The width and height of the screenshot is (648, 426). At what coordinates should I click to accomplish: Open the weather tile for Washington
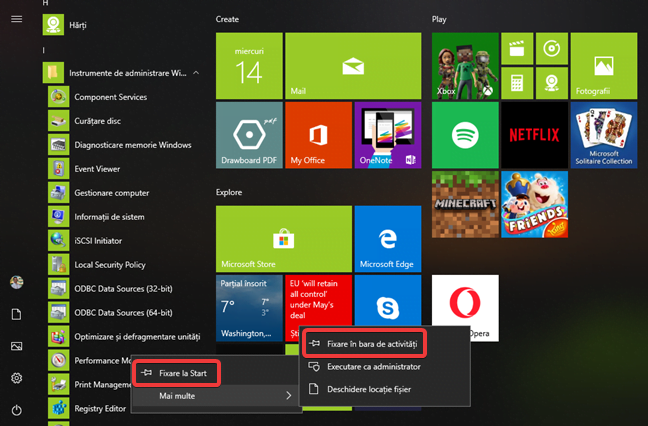(249, 308)
